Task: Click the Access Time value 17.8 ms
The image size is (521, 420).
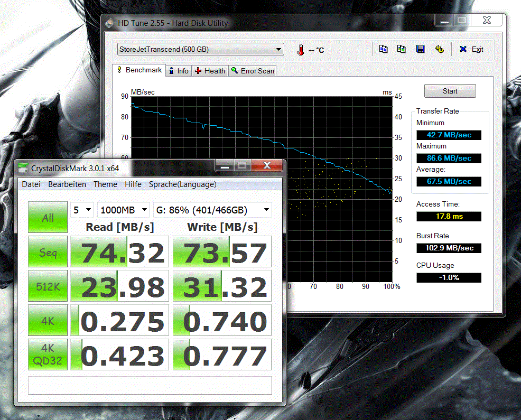Action: tap(449, 216)
